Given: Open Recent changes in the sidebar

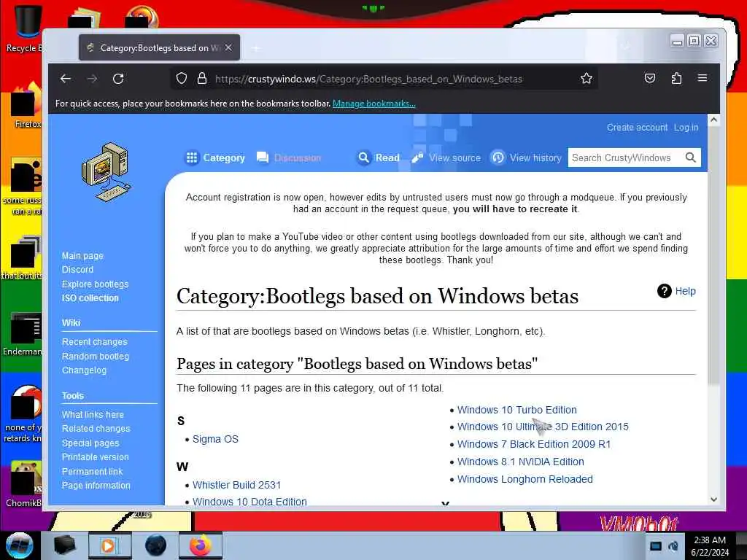Looking at the screenshot, I should pos(95,342).
